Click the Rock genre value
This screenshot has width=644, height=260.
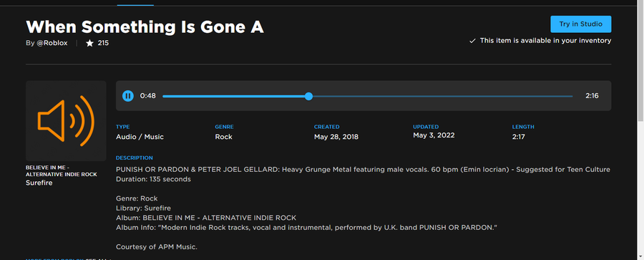click(x=223, y=137)
